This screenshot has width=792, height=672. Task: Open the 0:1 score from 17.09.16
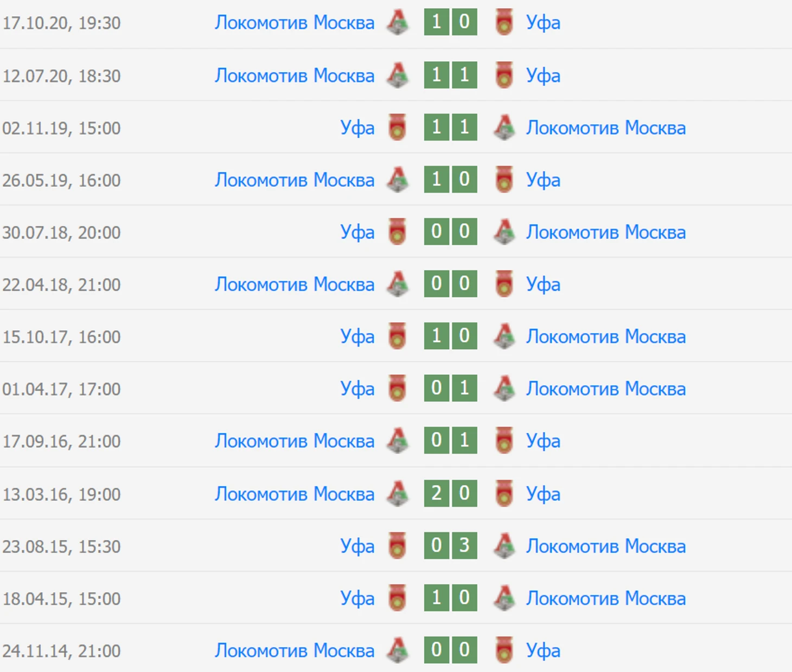click(450, 440)
